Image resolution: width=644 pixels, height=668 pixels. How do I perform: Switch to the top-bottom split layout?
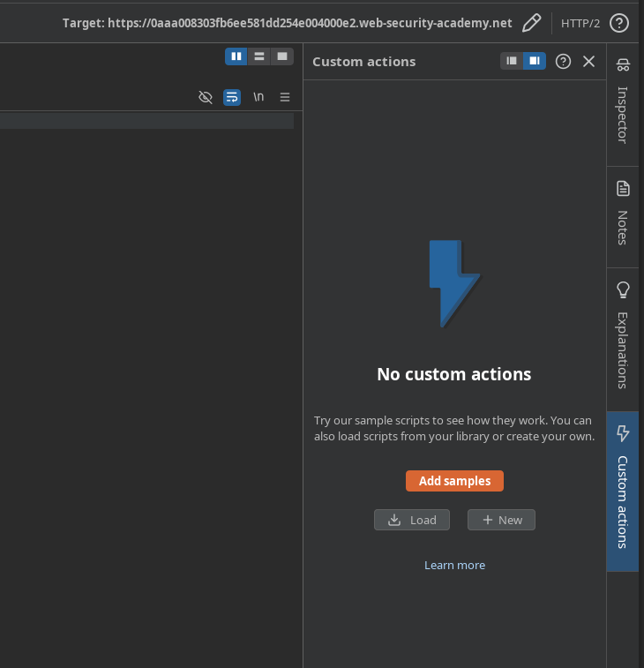(x=259, y=56)
